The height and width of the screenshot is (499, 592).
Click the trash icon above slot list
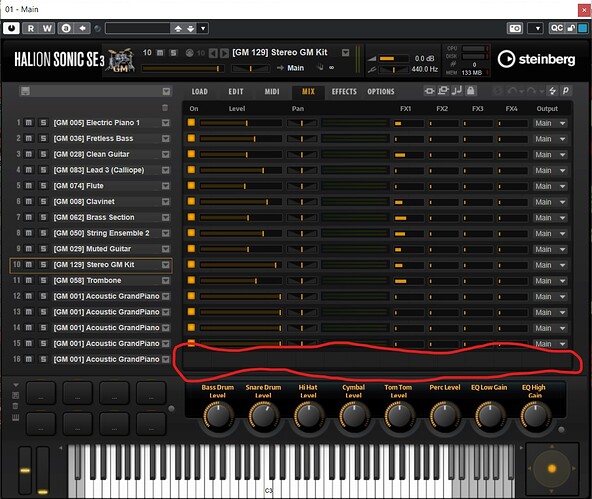click(x=165, y=108)
